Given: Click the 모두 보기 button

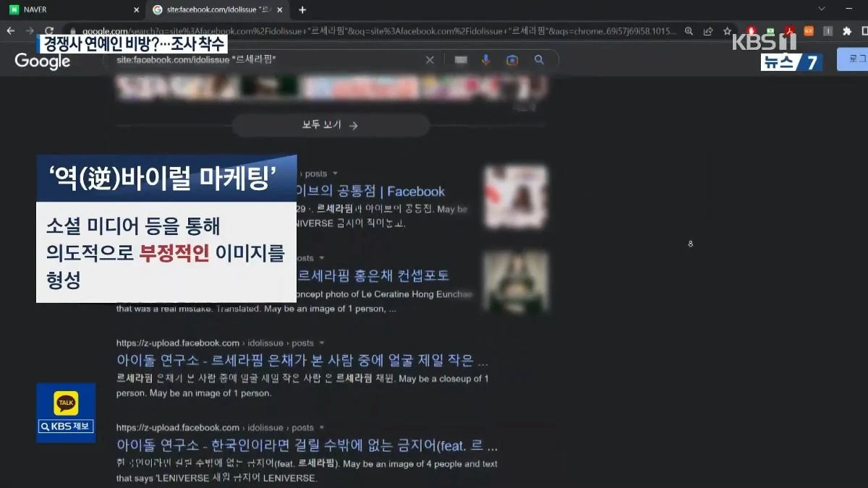Looking at the screenshot, I should click(331, 125).
